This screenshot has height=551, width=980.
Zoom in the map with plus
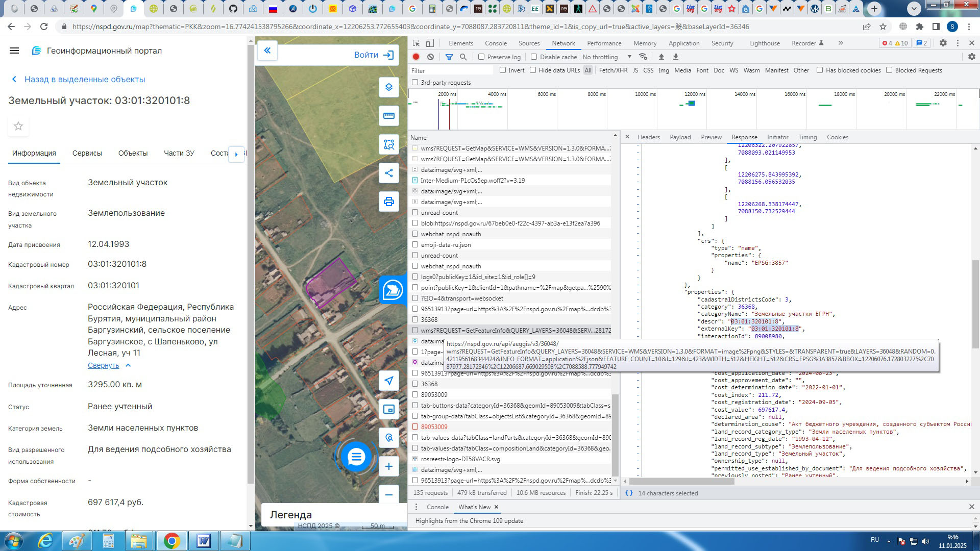pyautogui.click(x=388, y=466)
